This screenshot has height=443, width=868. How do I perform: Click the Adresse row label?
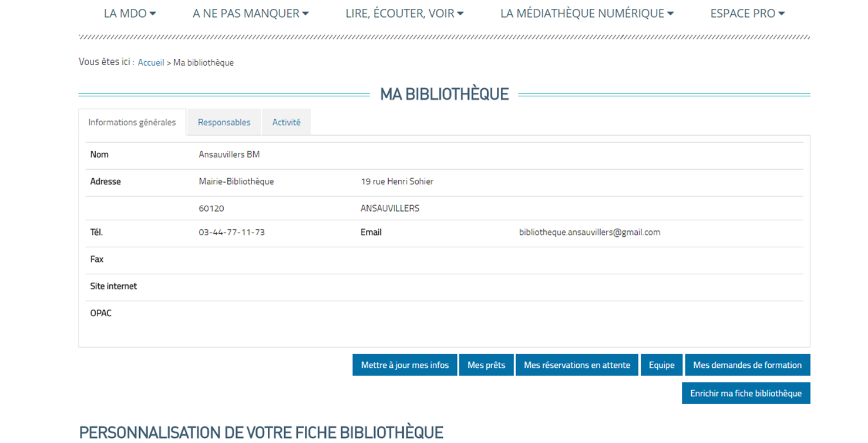(x=105, y=182)
